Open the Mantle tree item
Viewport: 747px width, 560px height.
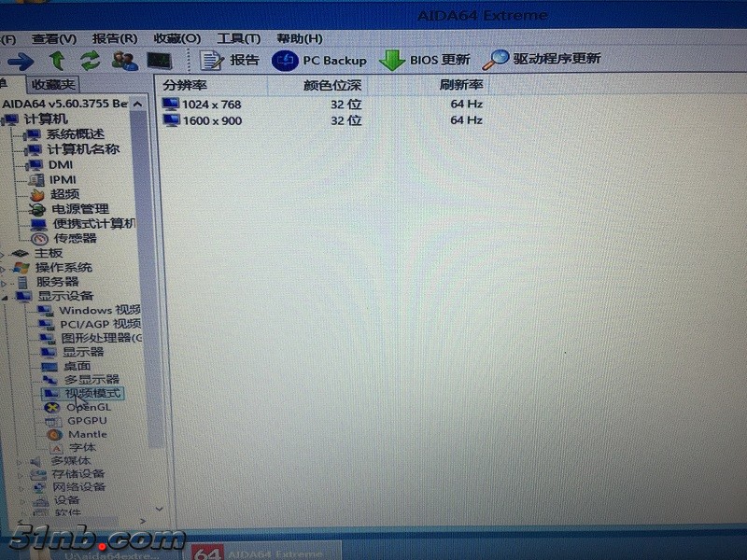[x=88, y=434]
